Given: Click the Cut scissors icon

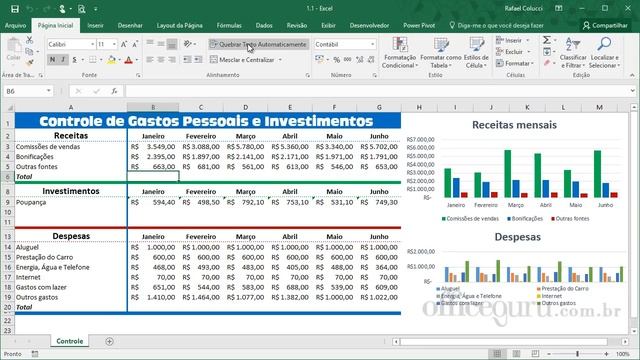Looking at the screenshot, I should [x=29, y=40].
